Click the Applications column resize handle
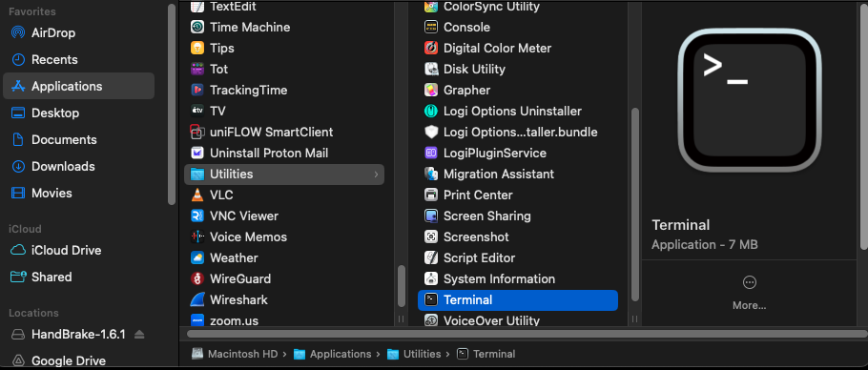The height and width of the screenshot is (370, 868). [402, 319]
